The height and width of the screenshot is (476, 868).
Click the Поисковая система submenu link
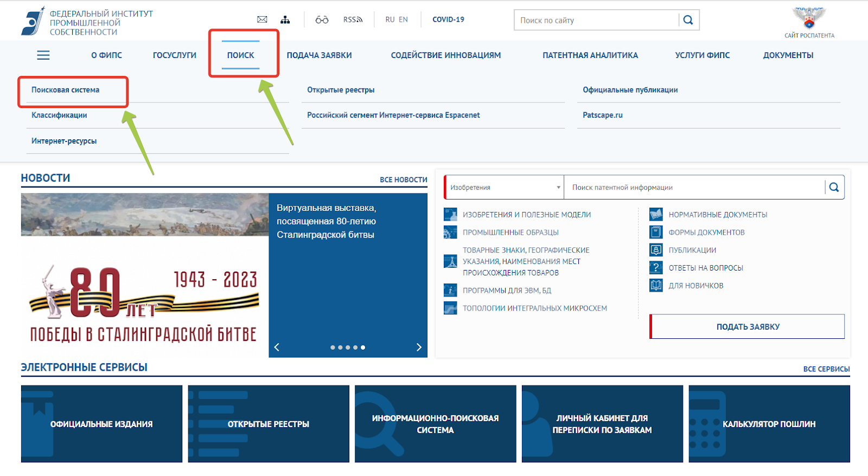click(x=65, y=90)
